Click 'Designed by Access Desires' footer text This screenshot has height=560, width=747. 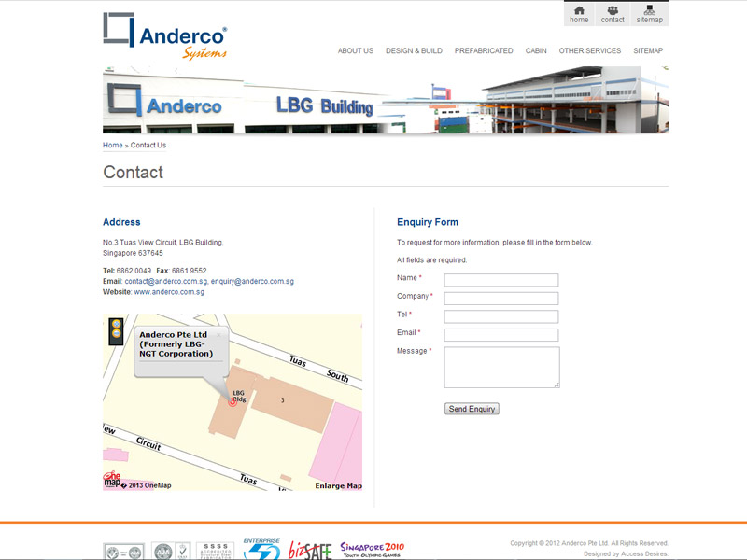point(626,553)
